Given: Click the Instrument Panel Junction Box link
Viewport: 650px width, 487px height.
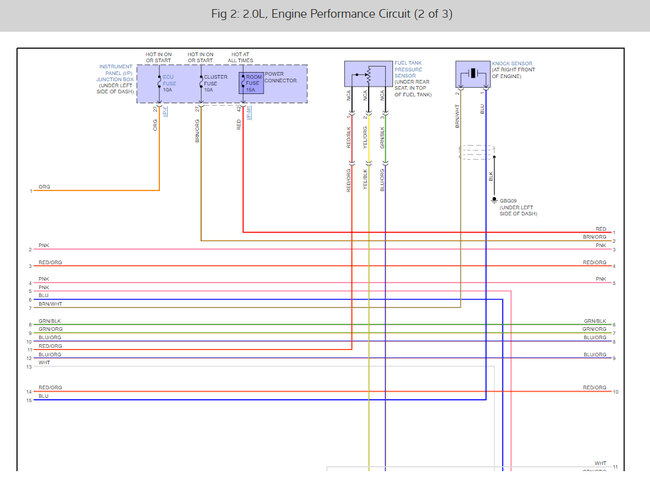Looking at the screenshot, I should pos(115,73).
